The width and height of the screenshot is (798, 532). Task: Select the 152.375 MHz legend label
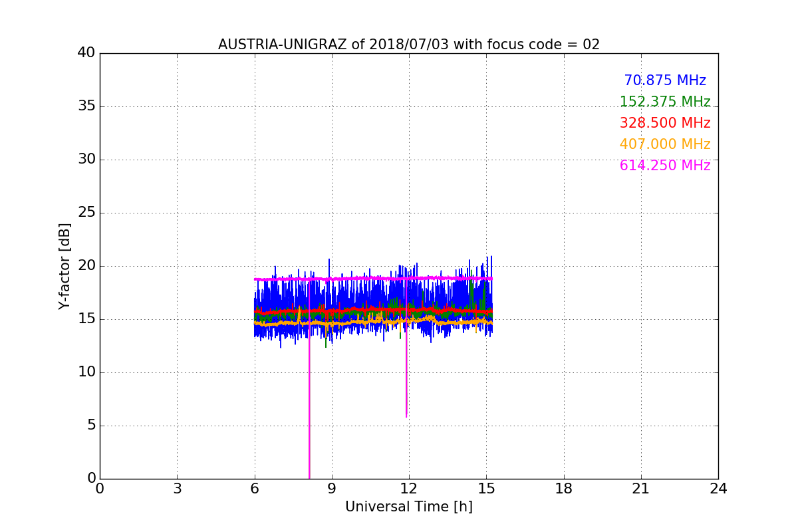(665, 102)
